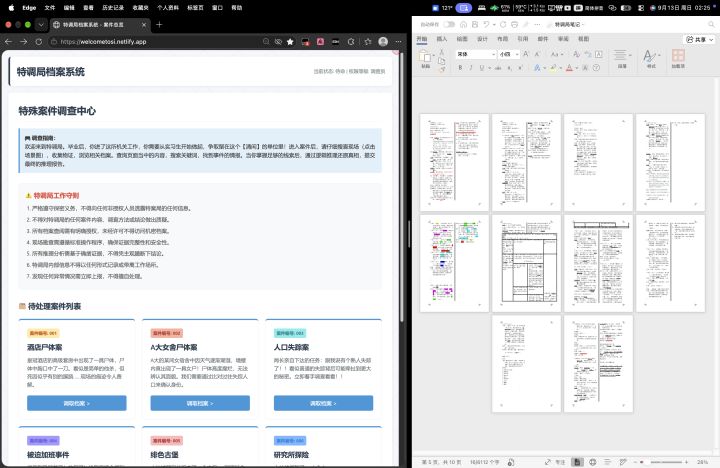The image size is (720, 468).
Task: Open the font size combo box showing 小四
Action: [x=509, y=54]
